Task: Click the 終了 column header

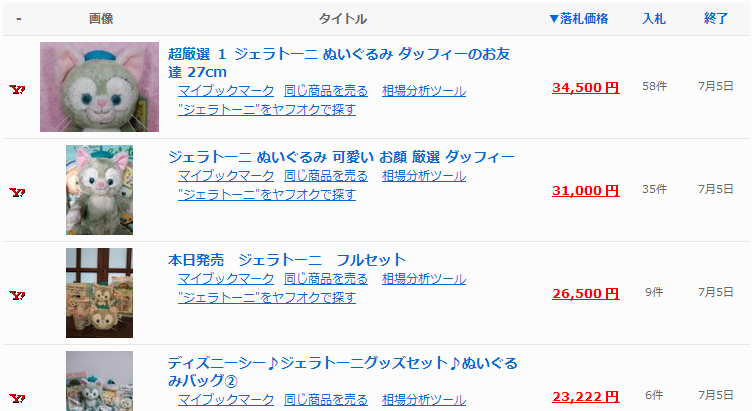Action: click(x=716, y=19)
